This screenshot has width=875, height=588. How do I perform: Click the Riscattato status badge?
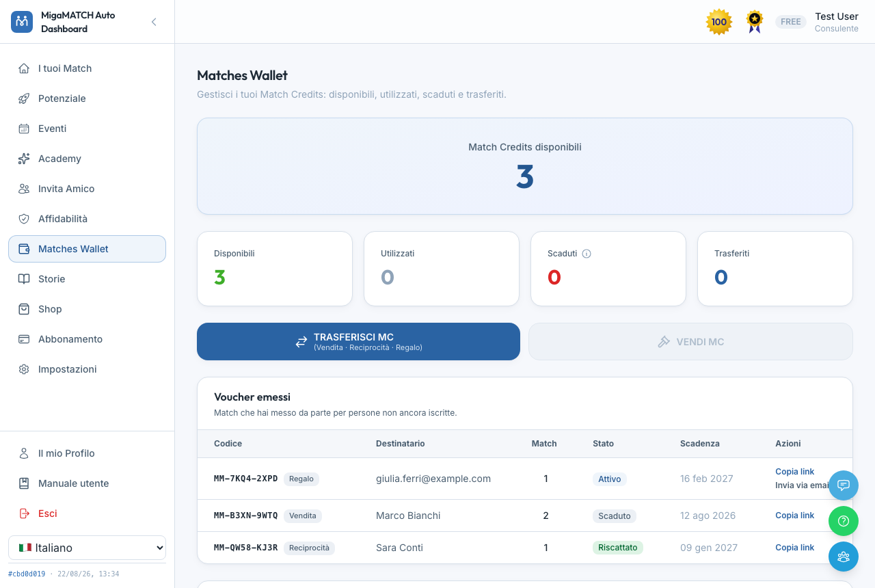click(618, 548)
